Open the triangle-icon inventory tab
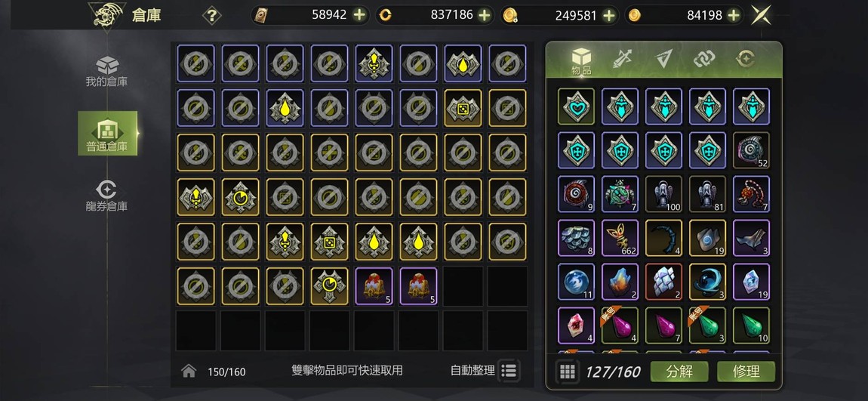 point(663,59)
